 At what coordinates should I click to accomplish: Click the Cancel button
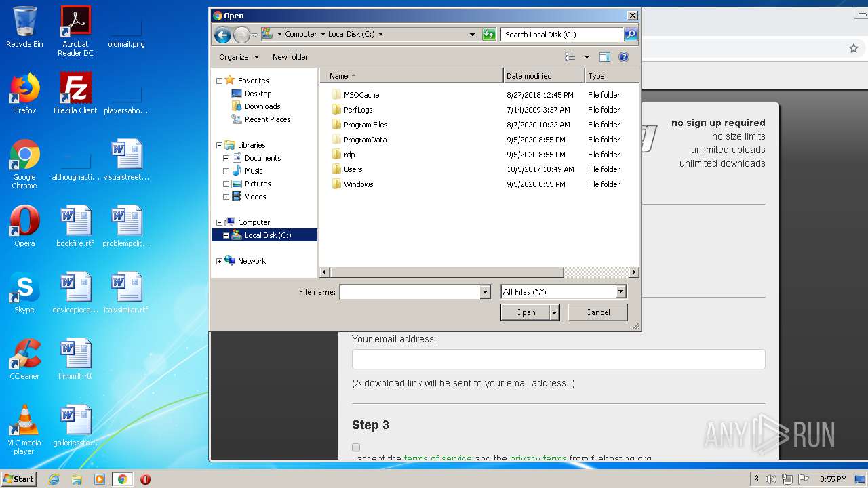tap(597, 312)
